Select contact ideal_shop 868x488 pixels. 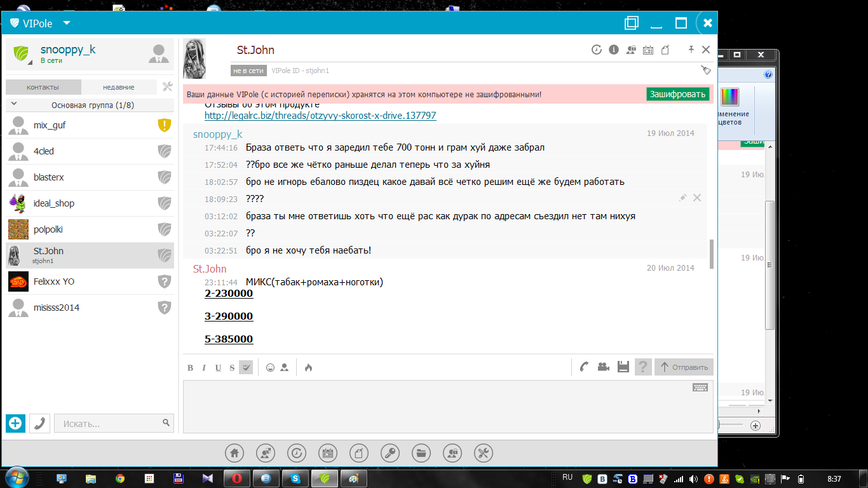(x=90, y=203)
